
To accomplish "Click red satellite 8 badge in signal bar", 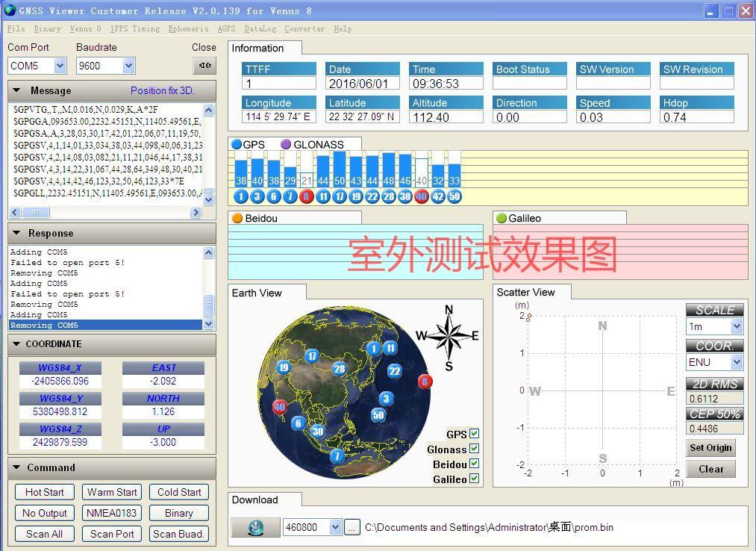I will pos(306,196).
